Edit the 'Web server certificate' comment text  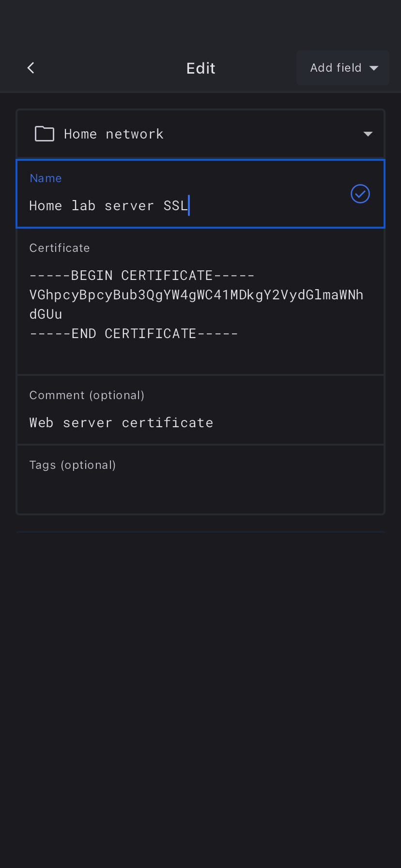(x=121, y=423)
